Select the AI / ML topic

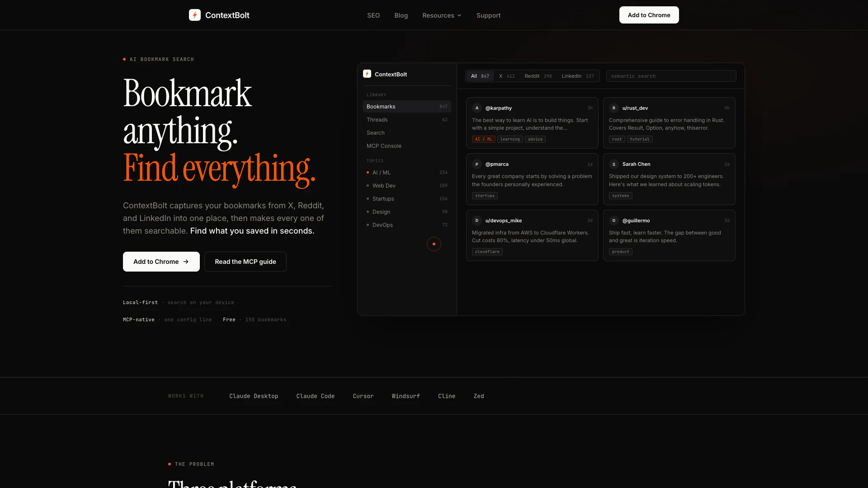(x=407, y=173)
